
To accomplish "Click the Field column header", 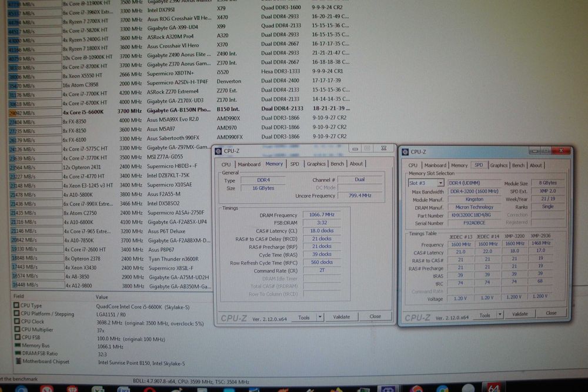I will pyautogui.click(x=19, y=296).
